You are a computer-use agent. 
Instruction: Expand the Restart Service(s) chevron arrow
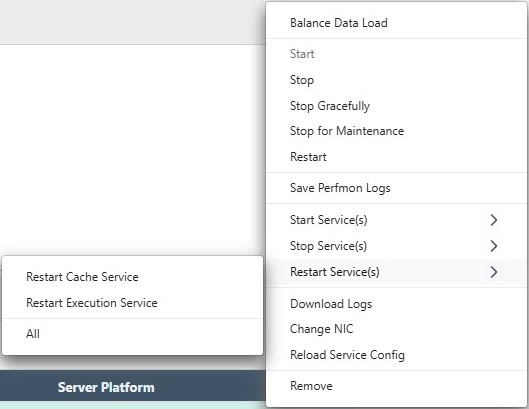494,272
